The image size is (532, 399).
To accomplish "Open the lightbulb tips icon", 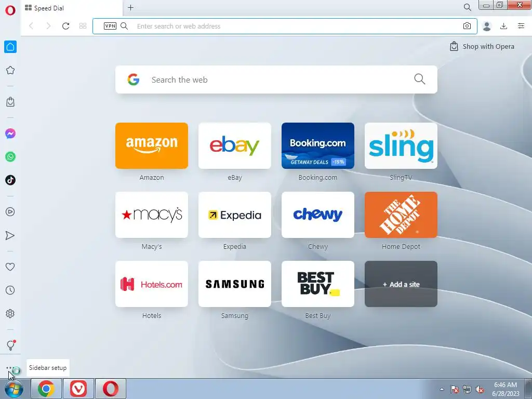I will [10, 345].
